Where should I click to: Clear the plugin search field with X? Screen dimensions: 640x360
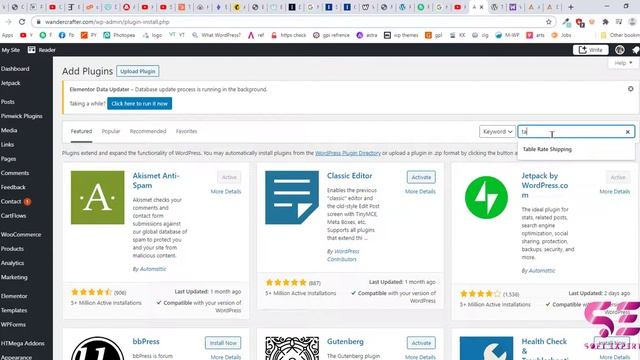[628, 132]
